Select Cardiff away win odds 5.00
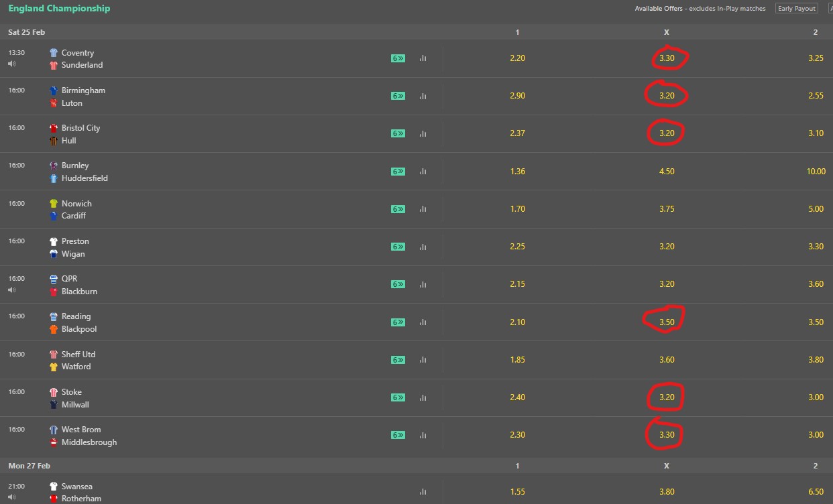Viewport: 833px width, 504px height. (816, 209)
